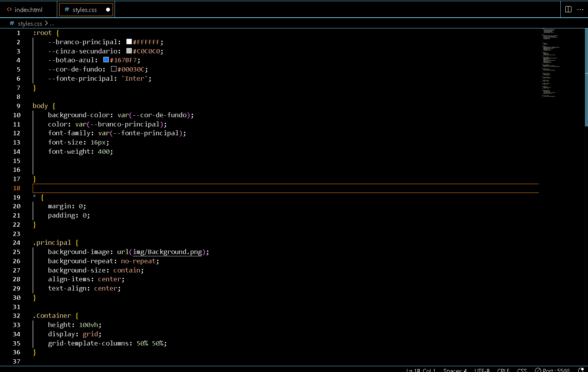Click the '.principal' selector text
This screenshot has height=372, width=588.
click(x=52, y=243)
